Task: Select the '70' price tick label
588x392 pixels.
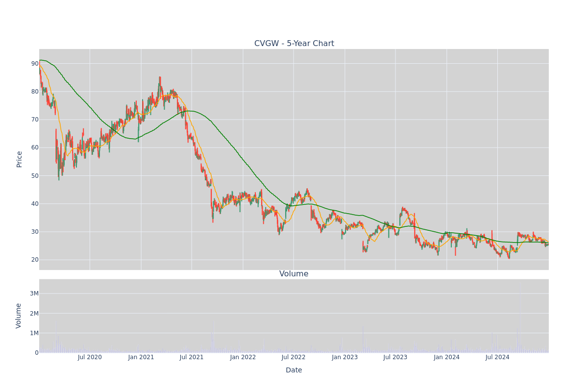Action: click(x=35, y=120)
